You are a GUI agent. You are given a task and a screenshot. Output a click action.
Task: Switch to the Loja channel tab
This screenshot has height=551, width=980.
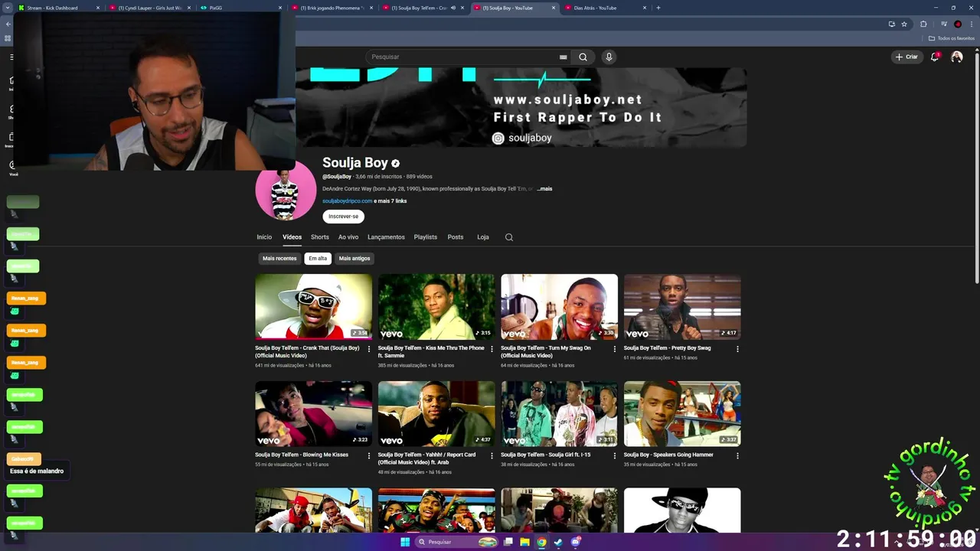point(483,237)
